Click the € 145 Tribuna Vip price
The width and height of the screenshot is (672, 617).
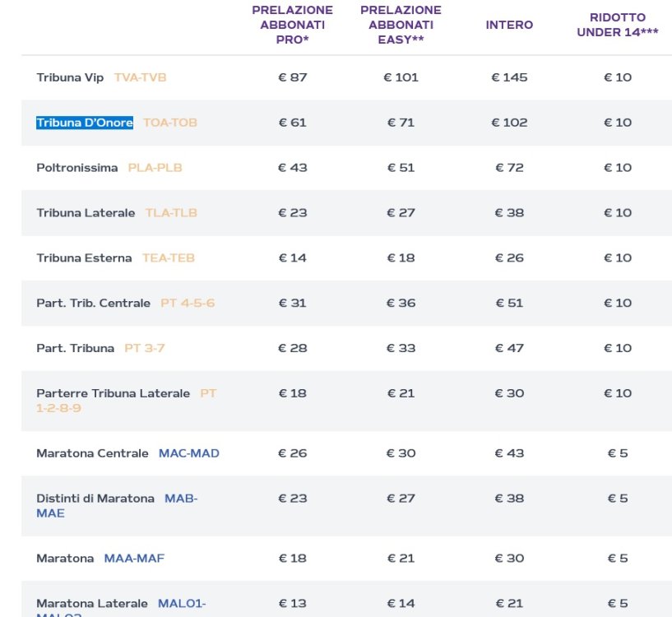509,77
